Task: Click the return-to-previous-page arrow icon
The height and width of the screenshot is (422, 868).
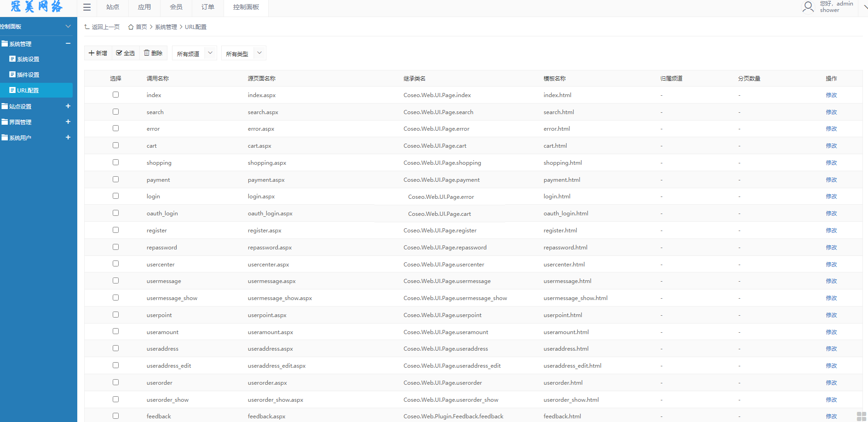Action: pyautogui.click(x=87, y=27)
